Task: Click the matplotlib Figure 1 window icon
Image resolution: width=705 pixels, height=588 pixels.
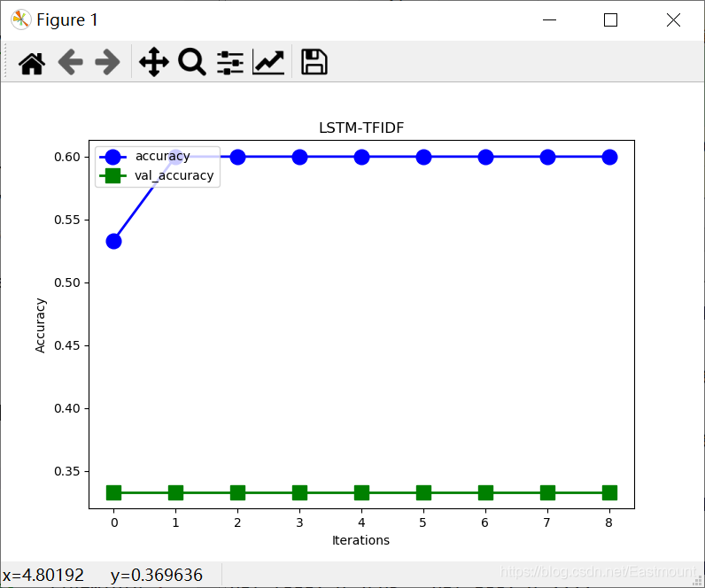Action: click(x=20, y=19)
